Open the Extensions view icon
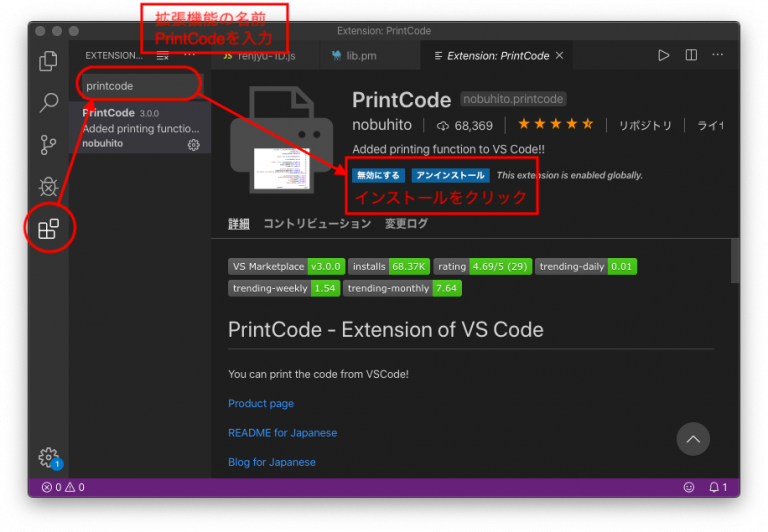 click(48, 230)
